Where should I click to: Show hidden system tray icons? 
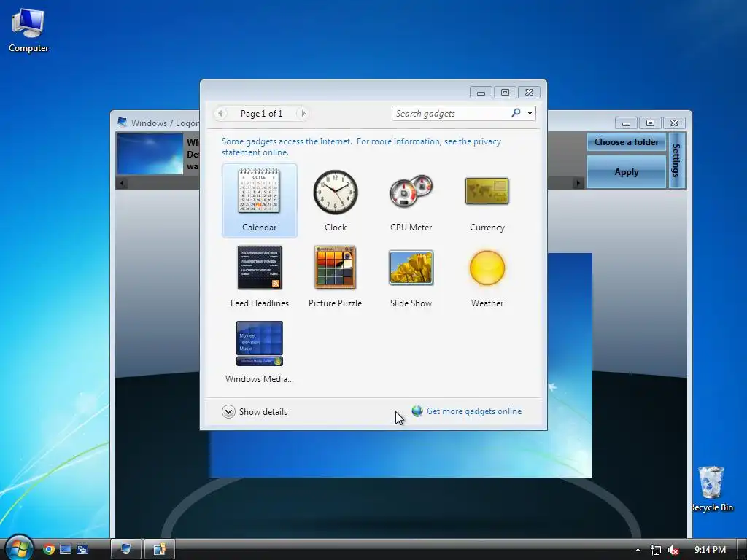coord(638,550)
